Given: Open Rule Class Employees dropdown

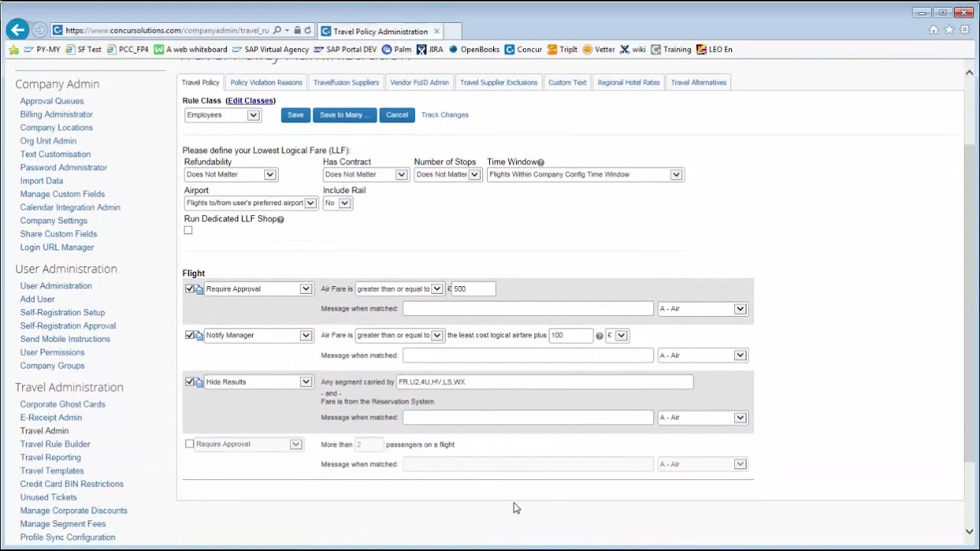Looking at the screenshot, I should click(x=223, y=115).
